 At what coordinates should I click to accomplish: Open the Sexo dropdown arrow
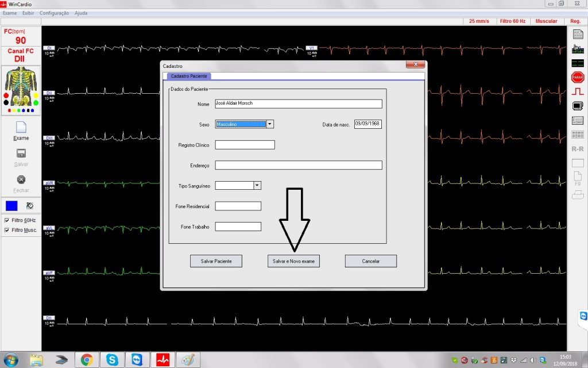tap(270, 124)
